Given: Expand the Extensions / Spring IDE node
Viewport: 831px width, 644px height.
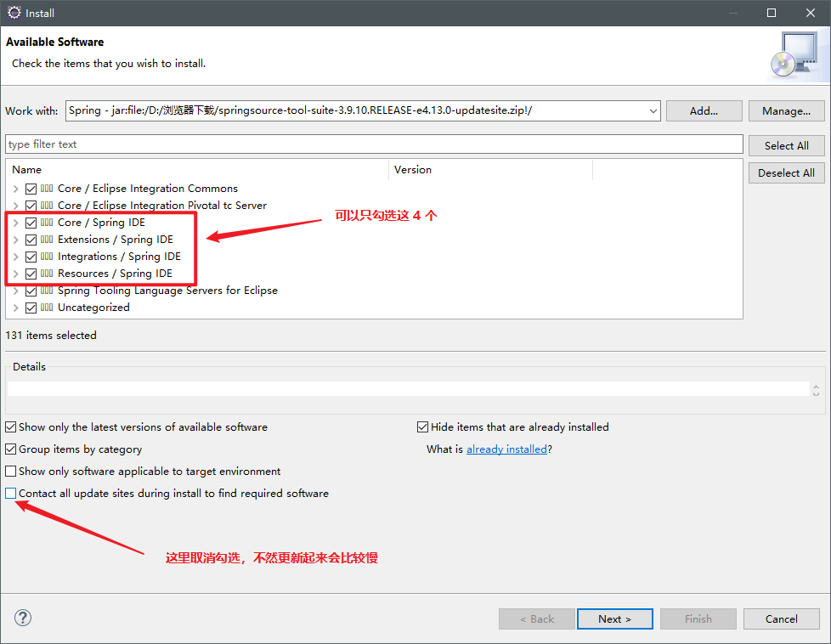Looking at the screenshot, I should (x=16, y=240).
